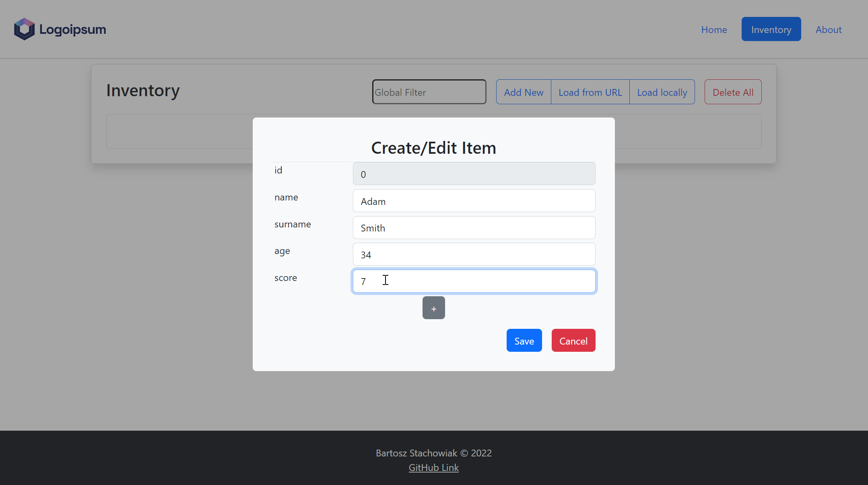Screen dimensions: 868x485
Task: Click the Load from URL button
Action: [x=590, y=92]
